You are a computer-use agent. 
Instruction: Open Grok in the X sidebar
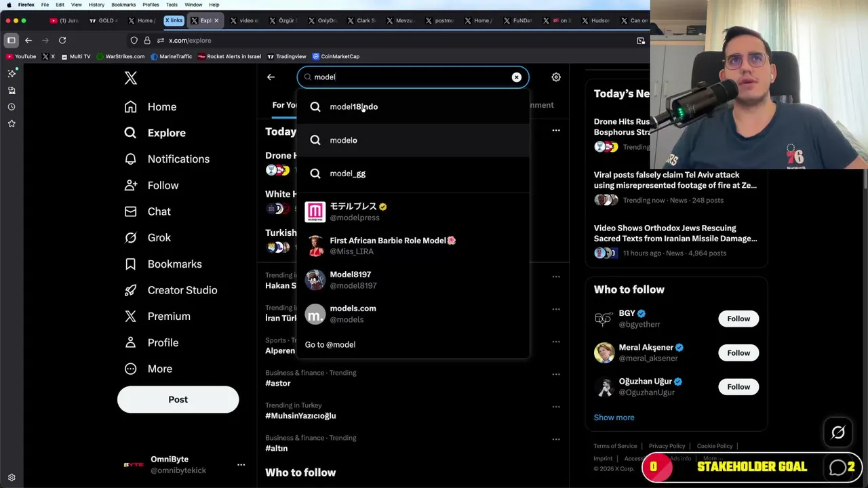147,238
